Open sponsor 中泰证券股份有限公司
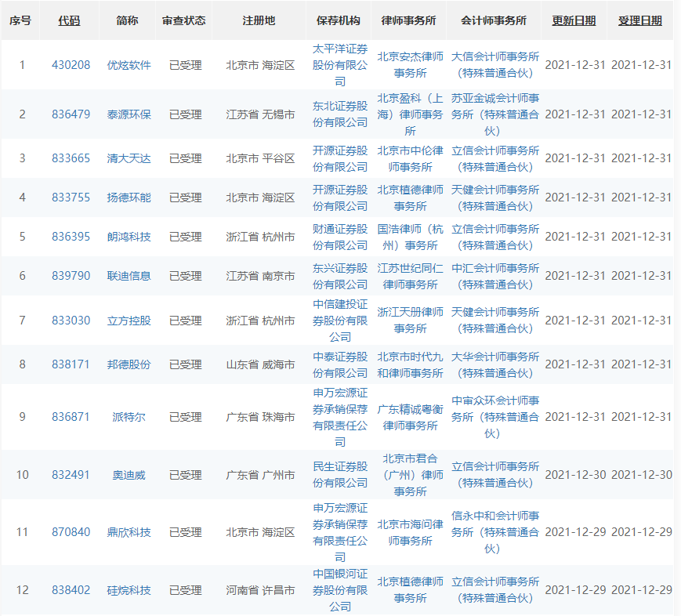681x616 pixels. click(x=340, y=364)
